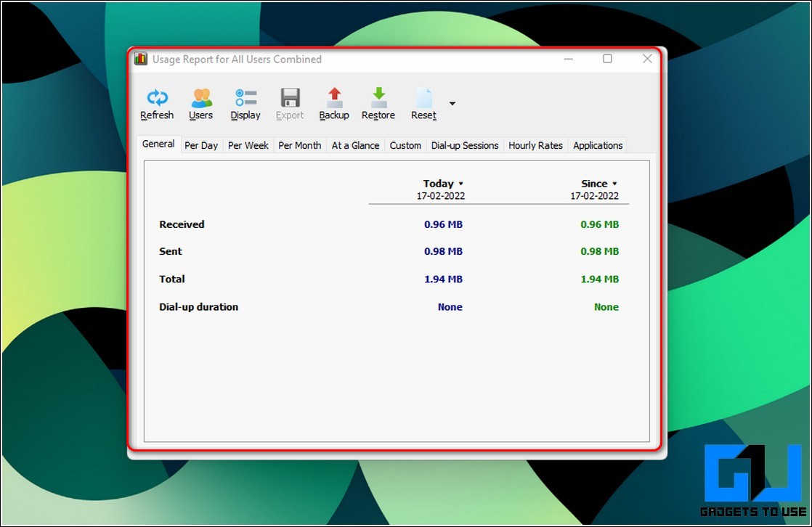Click the Total row label
Screen dimensions: 812x527
[x=172, y=279]
